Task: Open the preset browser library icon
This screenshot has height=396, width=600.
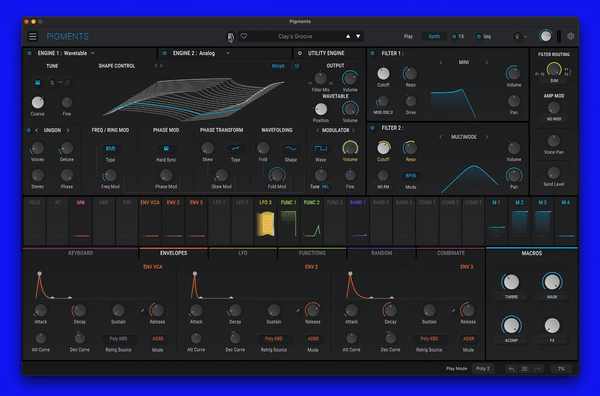Action: coord(231,37)
